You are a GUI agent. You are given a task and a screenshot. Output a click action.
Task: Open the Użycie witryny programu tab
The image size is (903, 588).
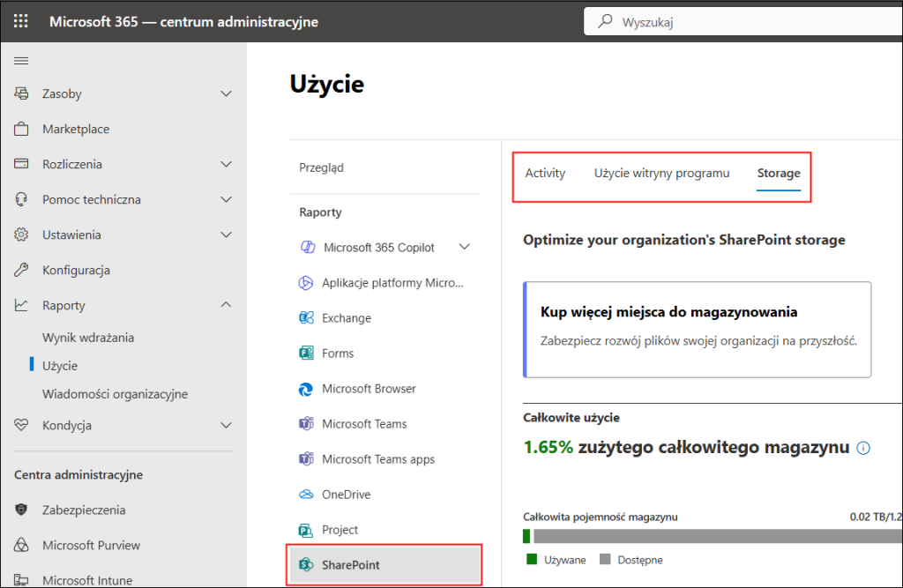(x=662, y=173)
